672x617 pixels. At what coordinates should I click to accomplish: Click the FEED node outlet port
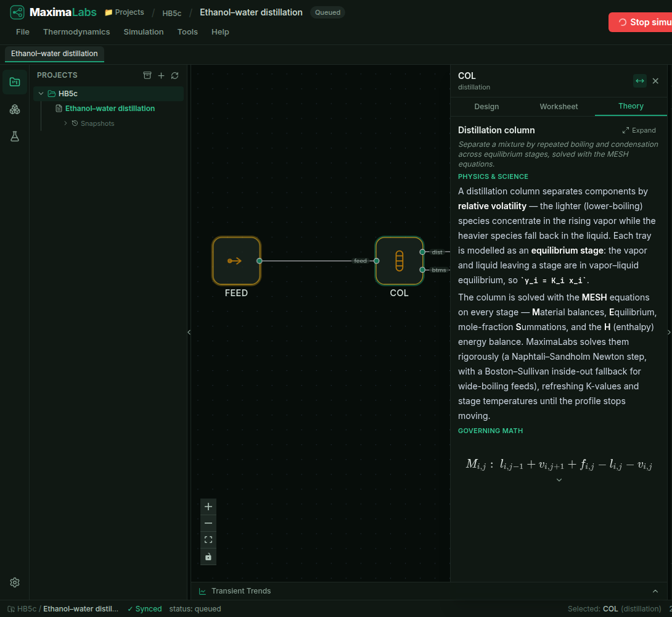(x=260, y=261)
